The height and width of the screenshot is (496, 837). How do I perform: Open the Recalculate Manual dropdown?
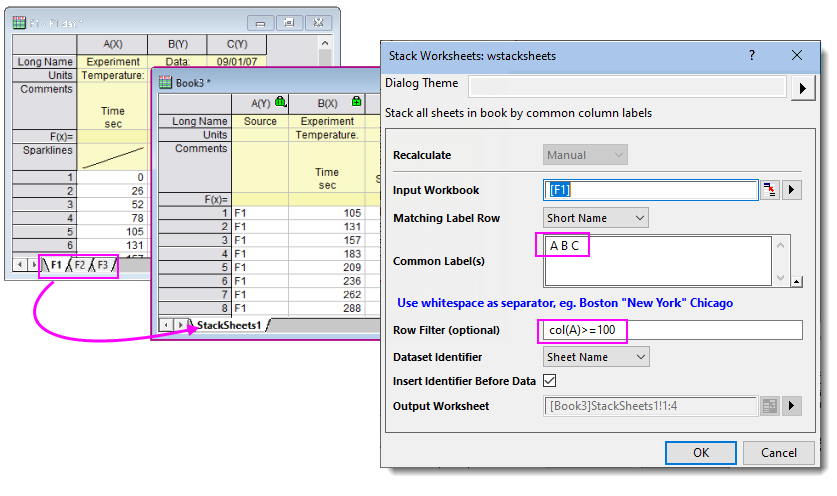coord(585,155)
